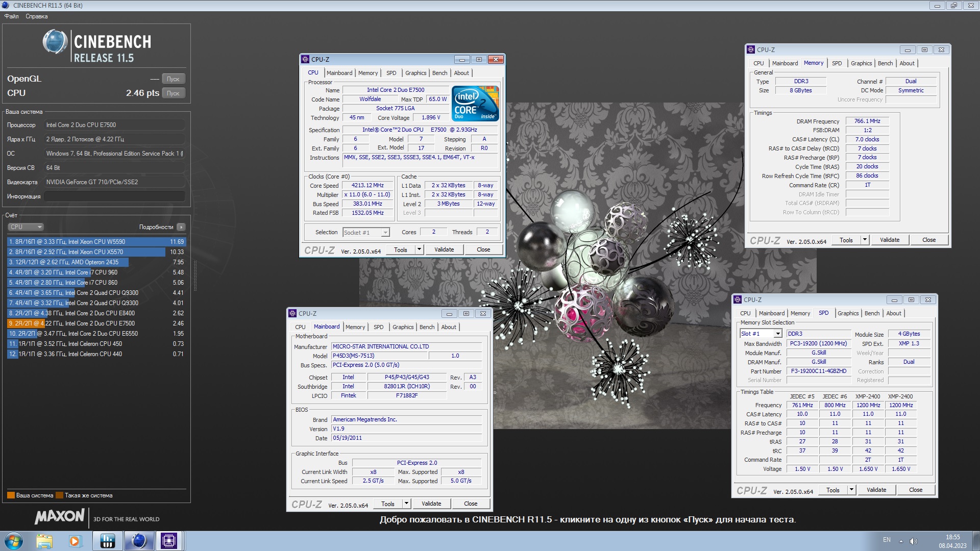980x551 pixels.
Task: Run the OpenGL test with Пуск
Action: point(174,79)
